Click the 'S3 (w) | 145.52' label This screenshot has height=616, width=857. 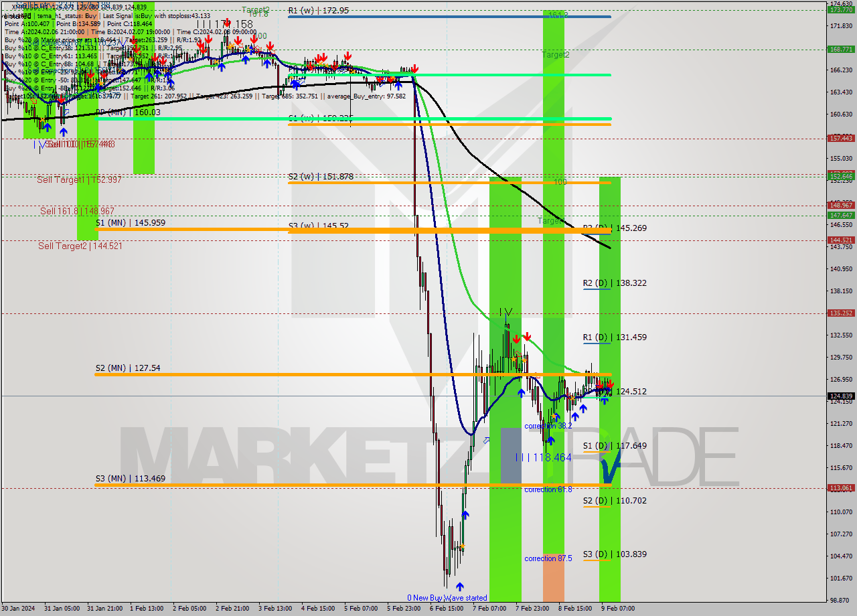click(319, 226)
